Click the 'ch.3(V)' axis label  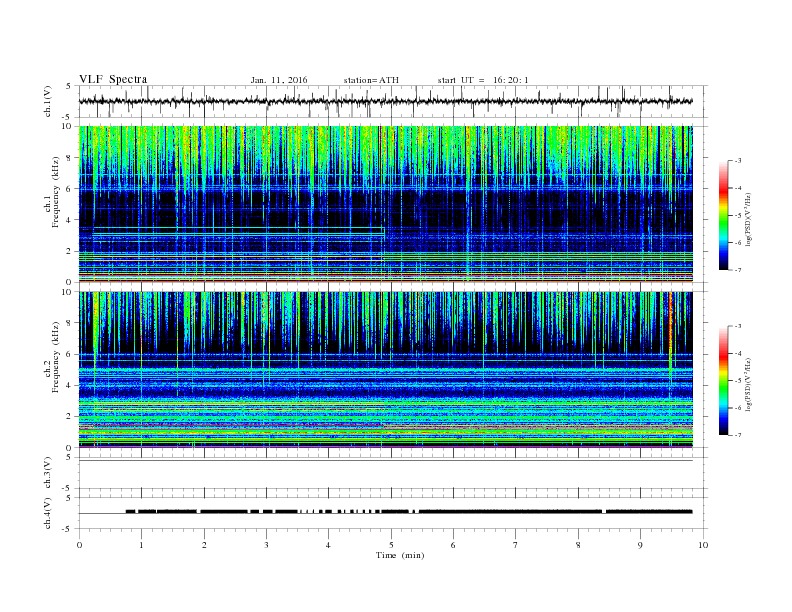48,473
